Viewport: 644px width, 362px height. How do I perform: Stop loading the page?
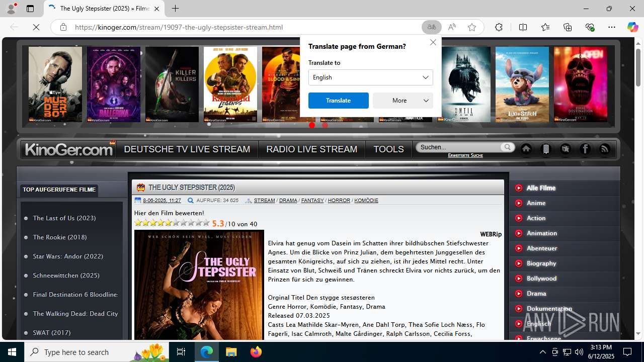pos(36,27)
